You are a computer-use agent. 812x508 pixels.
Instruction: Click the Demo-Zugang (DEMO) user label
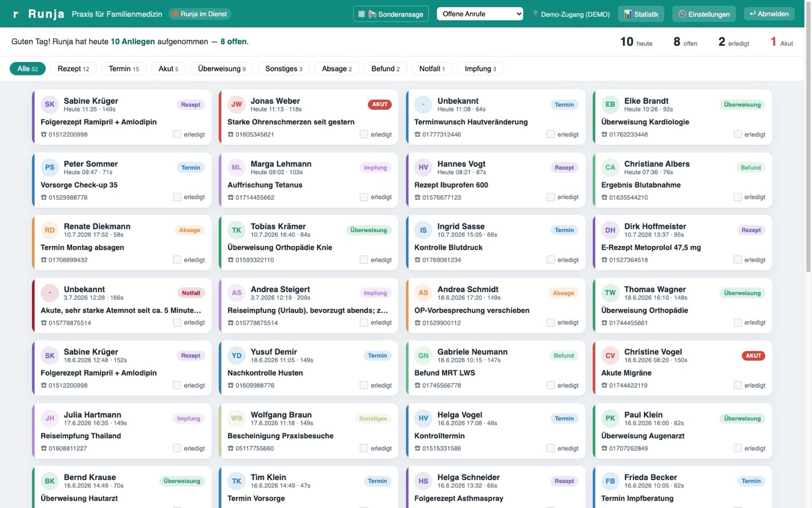click(x=571, y=14)
